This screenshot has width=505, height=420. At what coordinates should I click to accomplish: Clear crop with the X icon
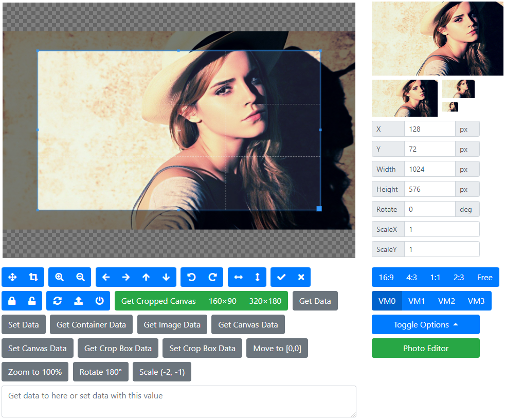301,277
